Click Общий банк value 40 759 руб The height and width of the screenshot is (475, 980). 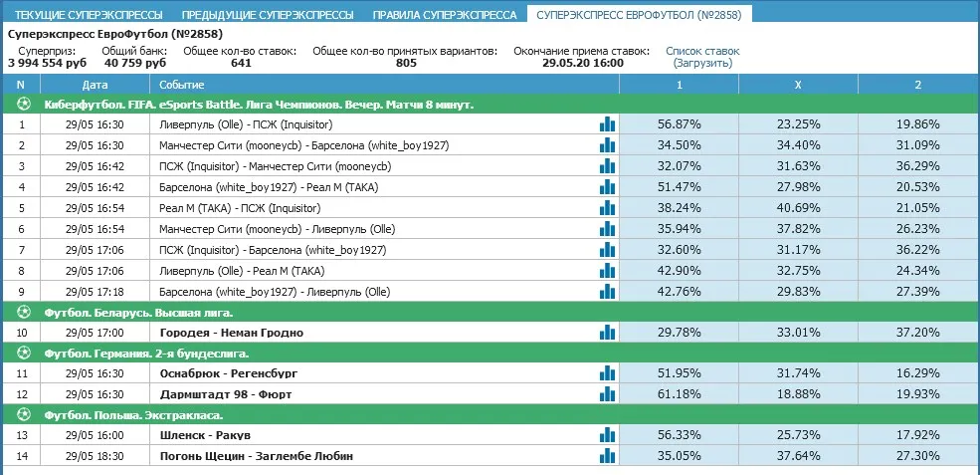135,63
